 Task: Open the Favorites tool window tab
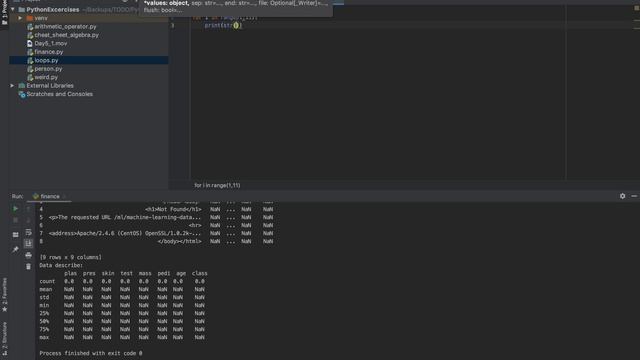click(x=4, y=295)
